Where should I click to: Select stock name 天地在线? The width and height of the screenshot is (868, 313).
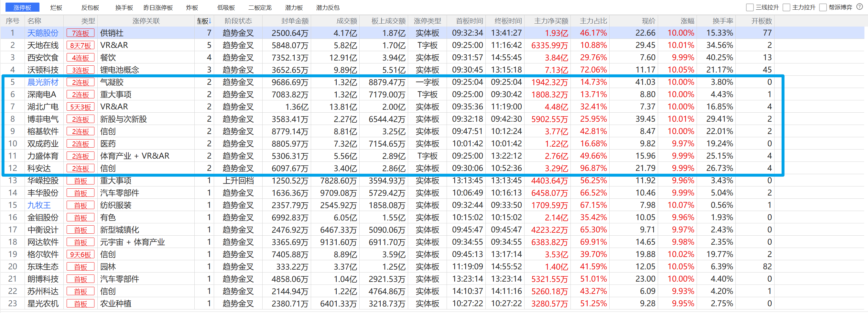(x=43, y=45)
